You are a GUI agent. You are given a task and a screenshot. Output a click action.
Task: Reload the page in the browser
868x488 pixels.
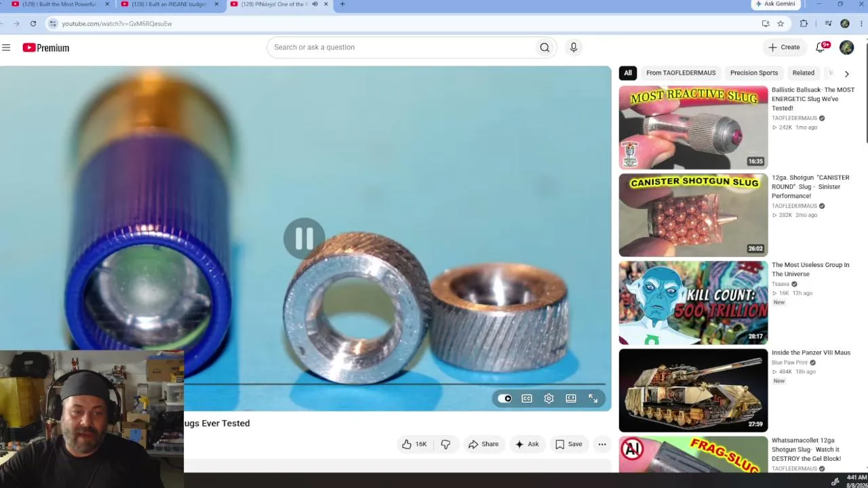(33, 24)
